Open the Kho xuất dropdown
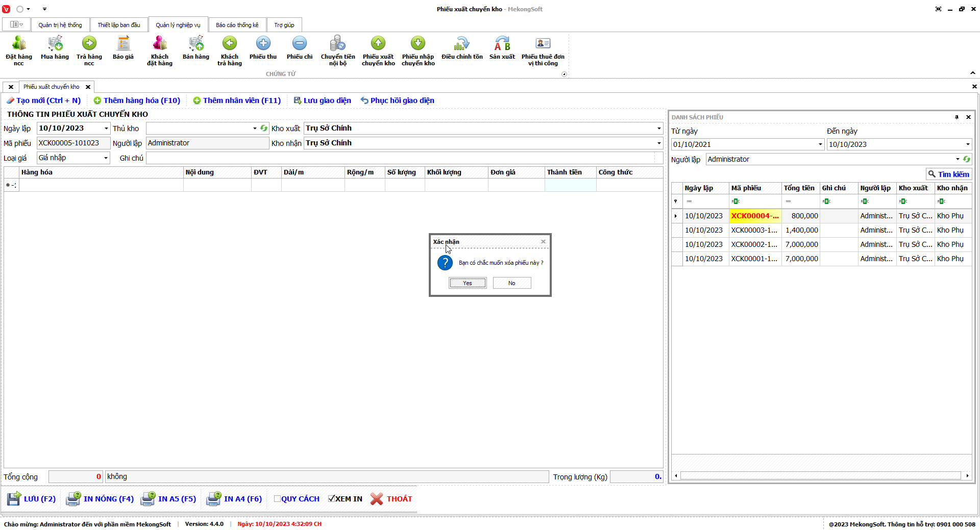The height and width of the screenshot is (530, 980). (658, 129)
